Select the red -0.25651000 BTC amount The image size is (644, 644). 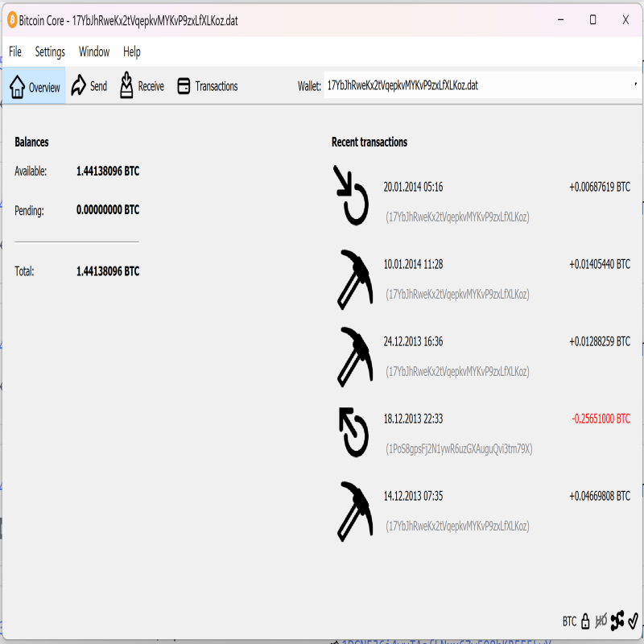601,419
